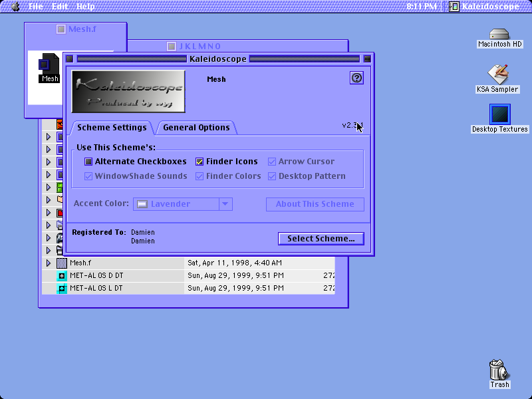
Task: Click the proxy icon in JKLMNO title bar
Action: pyautogui.click(x=172, y=46)
